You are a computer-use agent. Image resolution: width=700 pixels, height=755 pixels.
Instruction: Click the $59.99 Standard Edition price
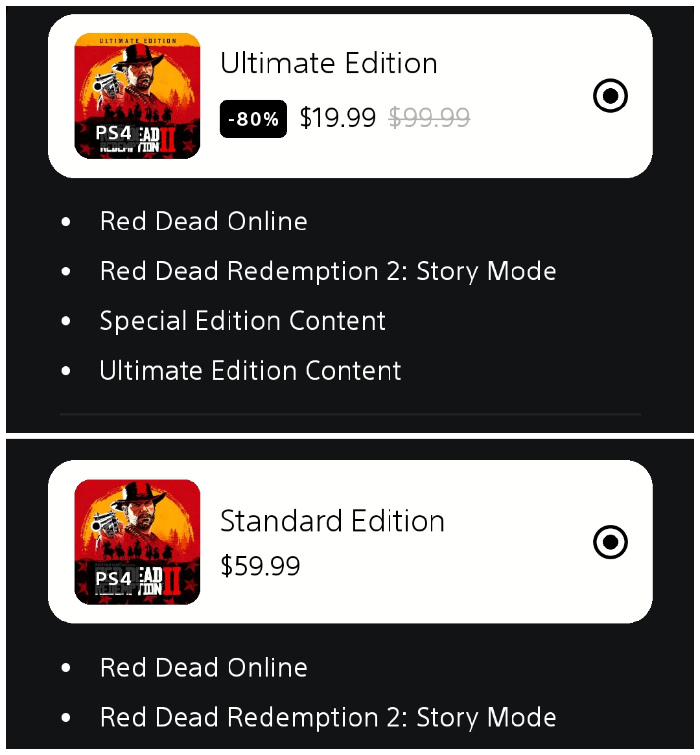[261, 566]
